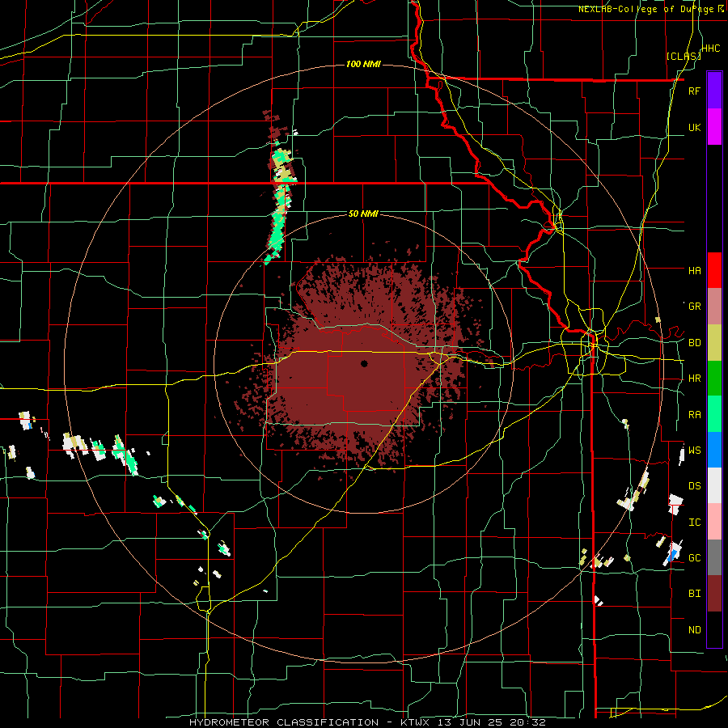This screenshot has height=728, width=728.
Task: Click the "HHC" product code text
Action: point(710,49)
